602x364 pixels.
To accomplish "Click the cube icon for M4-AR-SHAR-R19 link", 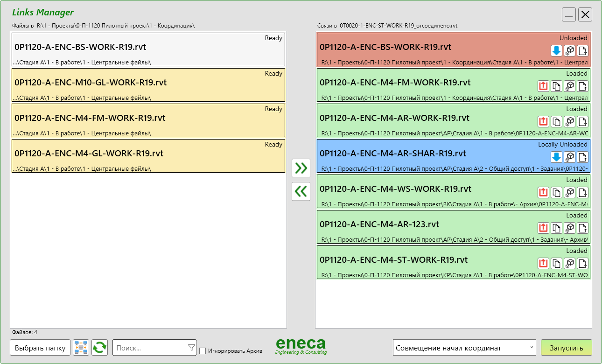I will point(569,157).
